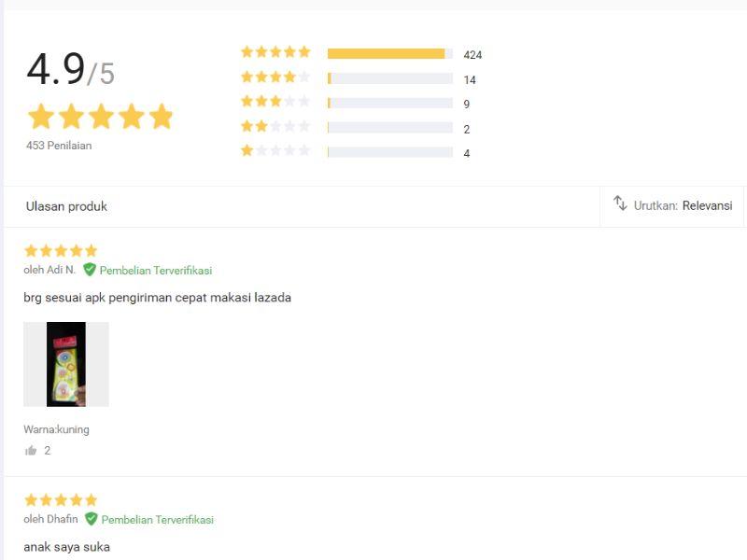Image resolution: width=747 pixels, height=560 pixels.
Task: Open Adi N.'s review photo thumbnail
Action: pos(66,364)
